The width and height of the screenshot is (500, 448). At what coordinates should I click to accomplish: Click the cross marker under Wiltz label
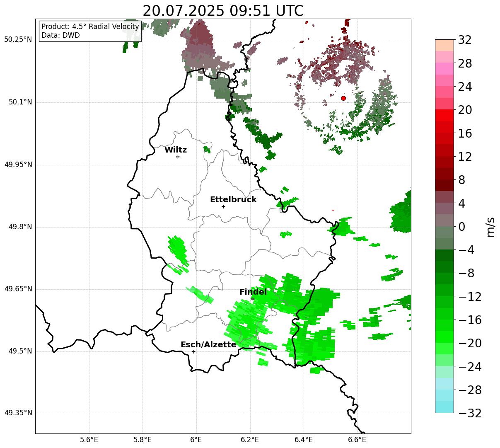178,157
